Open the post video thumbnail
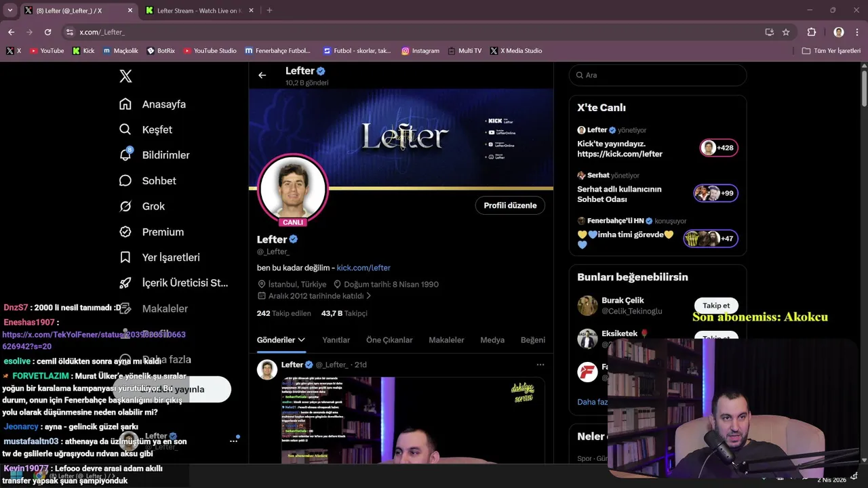868x488 pixels. 414,420
